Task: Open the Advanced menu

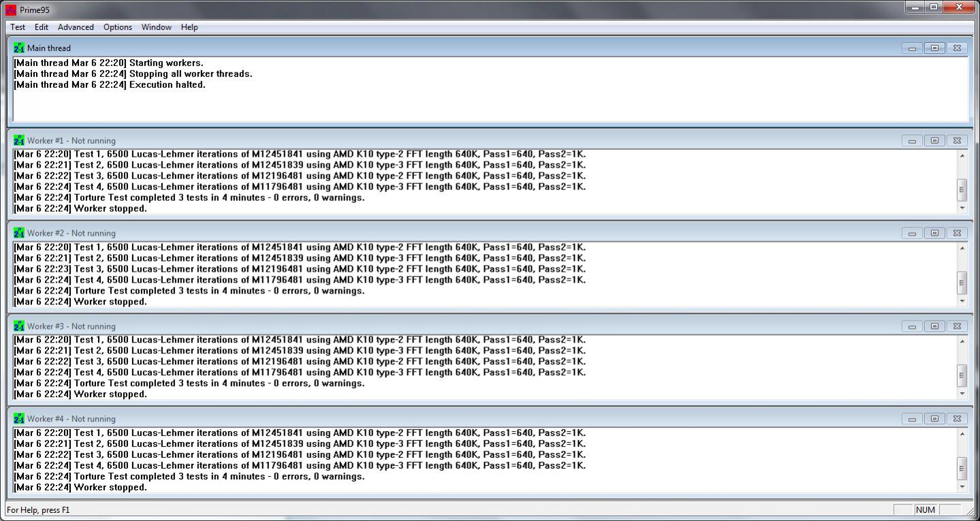Action: pos(76,27)
